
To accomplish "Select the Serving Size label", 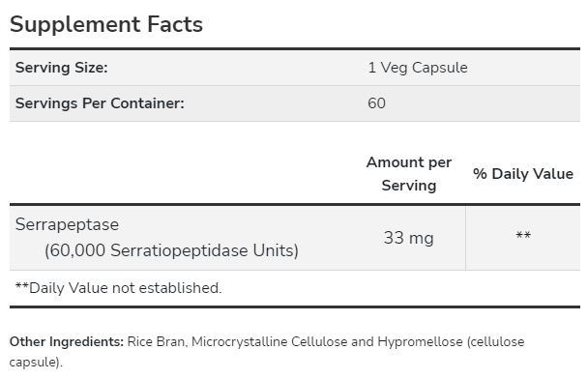I will click(62, 68).
